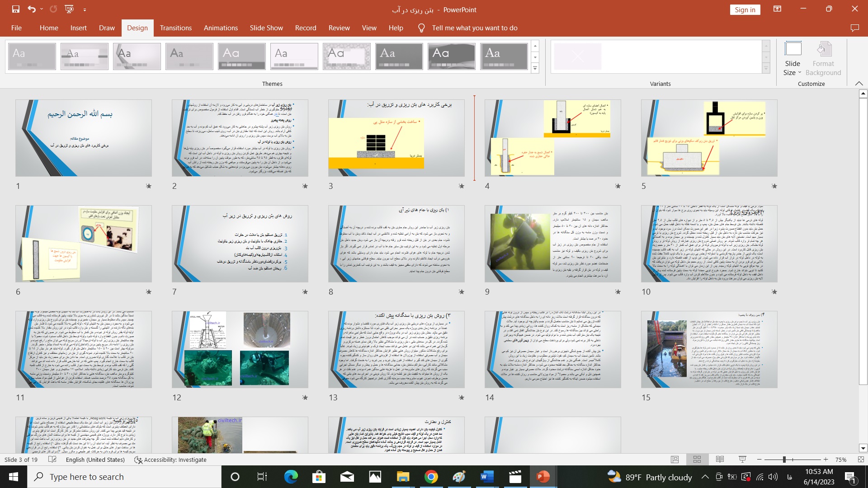This screenshot has width=868, height=488.
Task: Switch to Normal view icon
Action: pyautogui.click(x=675, y=460)
